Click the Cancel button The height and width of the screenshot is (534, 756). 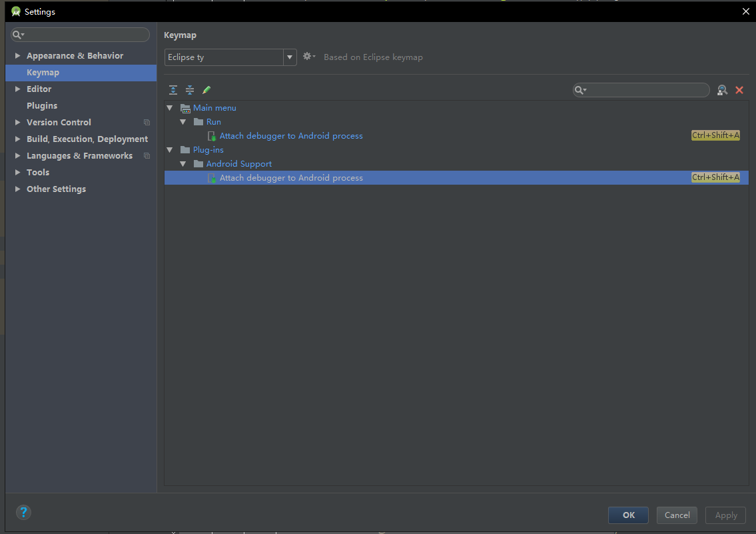coord(677,515)
